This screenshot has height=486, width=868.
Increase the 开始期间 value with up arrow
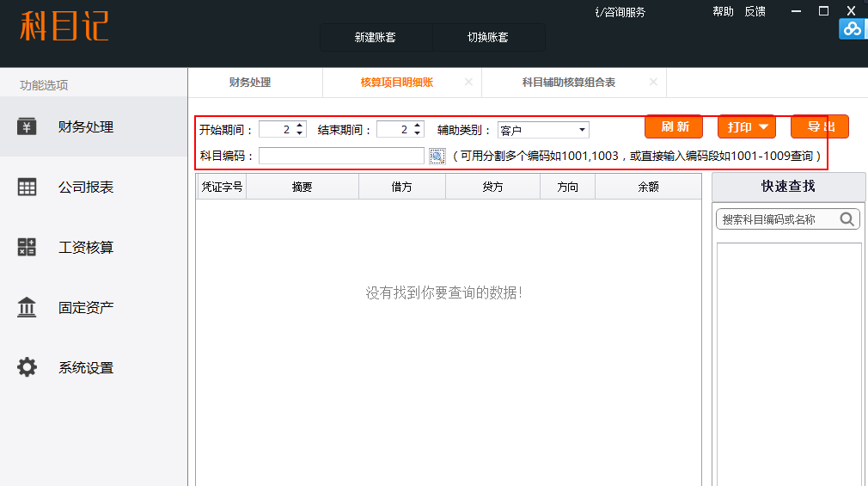299,126
